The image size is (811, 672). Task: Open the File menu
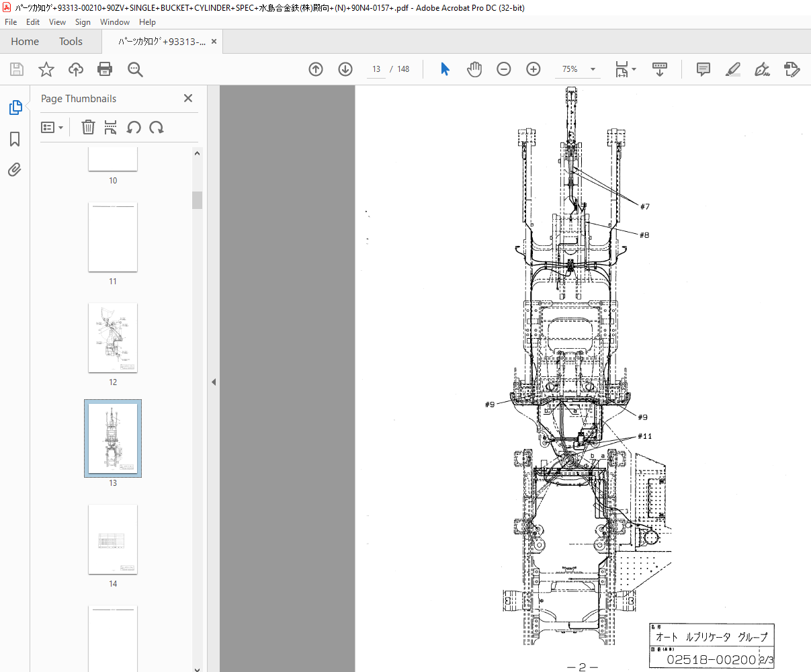point(11,22)
